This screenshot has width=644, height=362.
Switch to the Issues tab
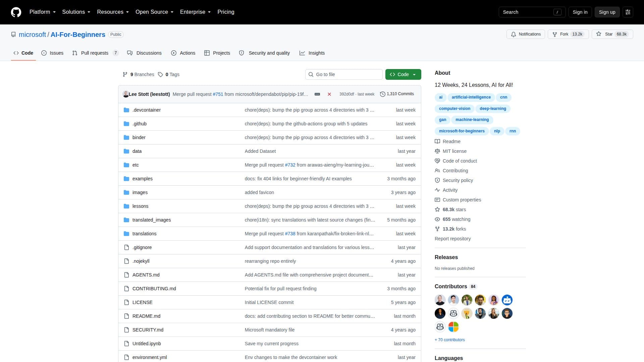tap(52, 53)
